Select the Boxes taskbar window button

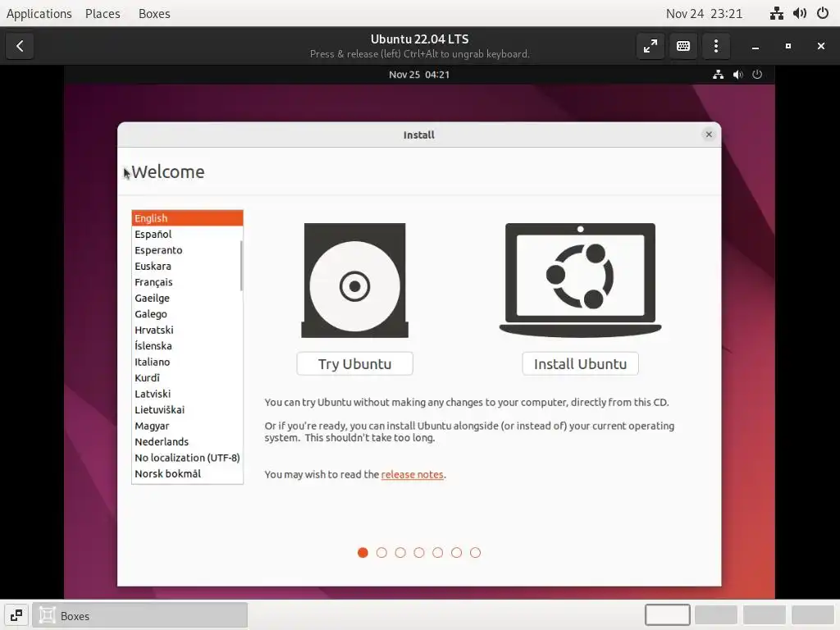tap(139, 615)
